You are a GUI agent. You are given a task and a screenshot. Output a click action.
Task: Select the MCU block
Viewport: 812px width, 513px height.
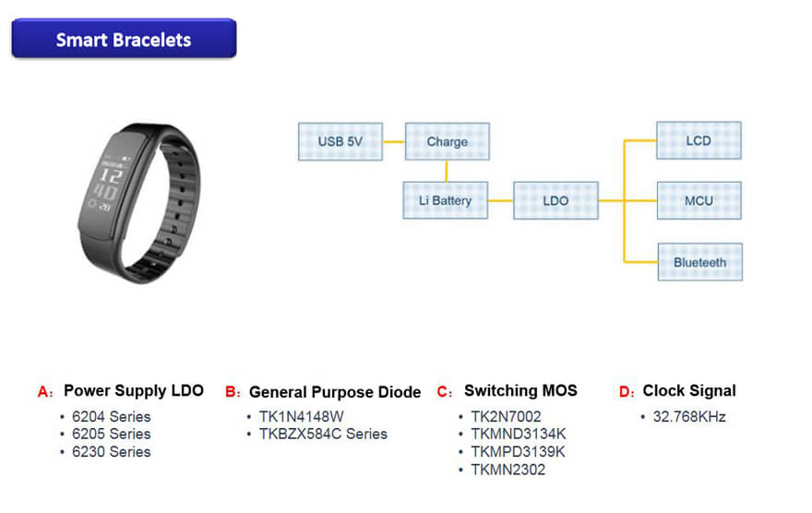click(x=699, y=200)
